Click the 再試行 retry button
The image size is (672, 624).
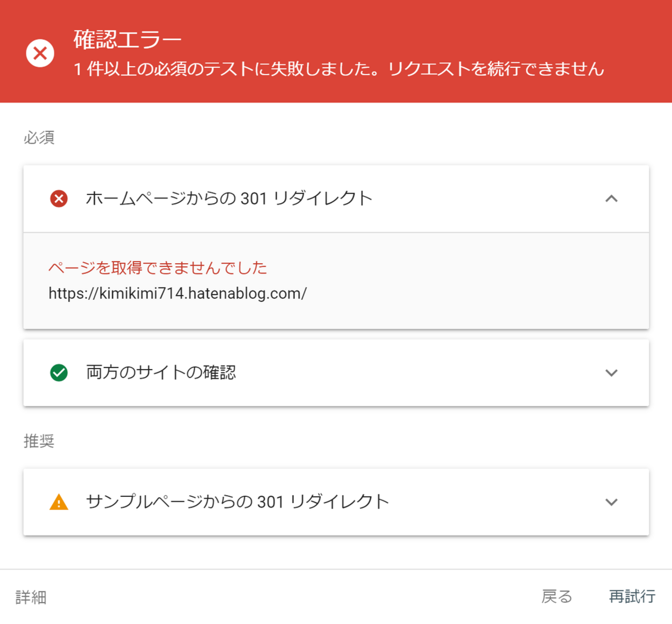point(632,597)
